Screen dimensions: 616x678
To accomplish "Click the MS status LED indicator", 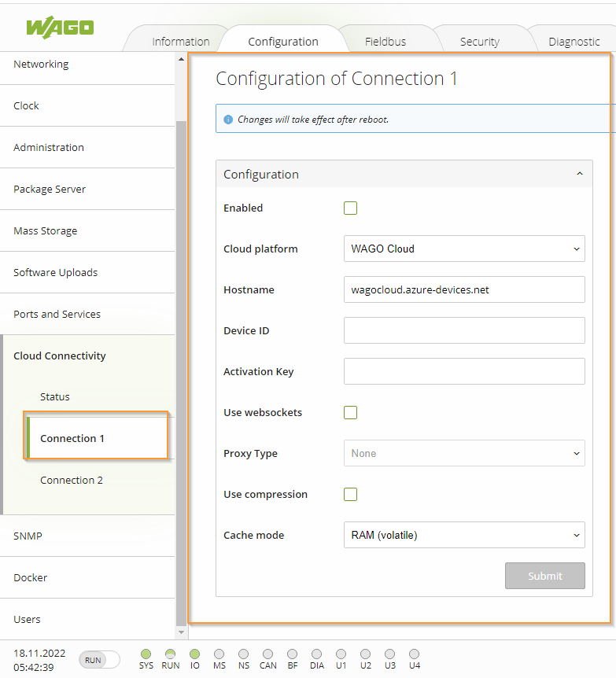I will [219, 654].
